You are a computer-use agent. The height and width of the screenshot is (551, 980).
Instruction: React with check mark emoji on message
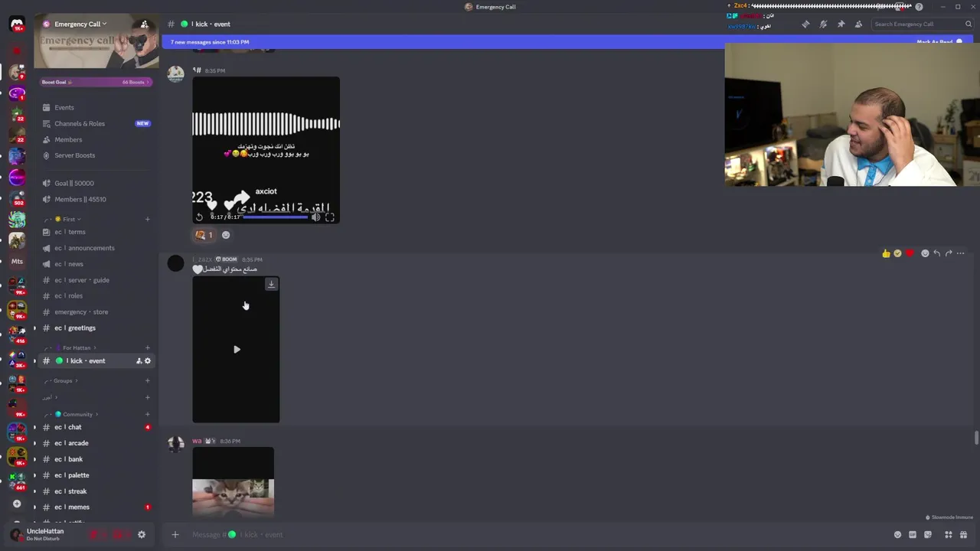tap(897, 253)
